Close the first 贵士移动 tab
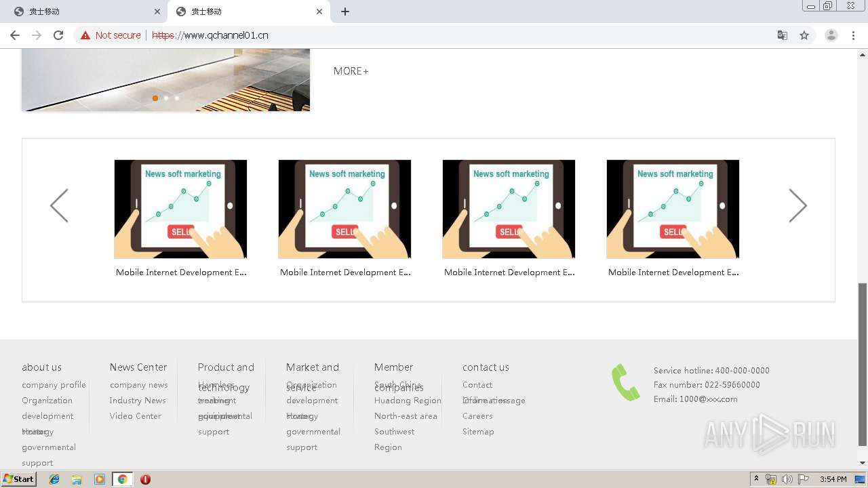 tap(157, 12)
